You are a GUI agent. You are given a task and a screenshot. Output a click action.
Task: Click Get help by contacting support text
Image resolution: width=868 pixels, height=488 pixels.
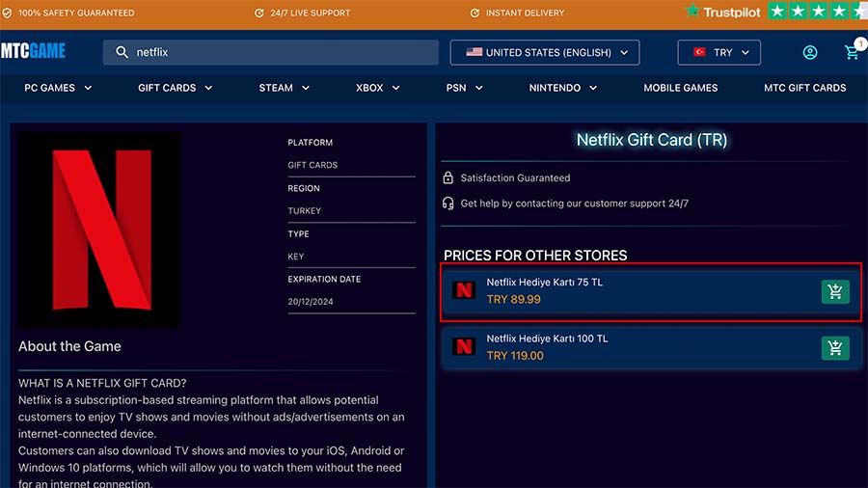[x=574, y=203]
